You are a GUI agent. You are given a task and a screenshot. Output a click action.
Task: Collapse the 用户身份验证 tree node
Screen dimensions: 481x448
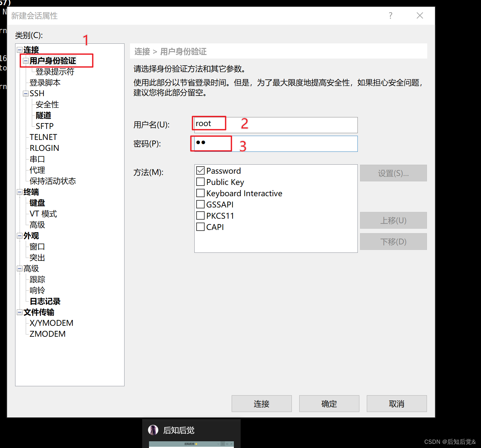pyautogui.click(x=26, y=61)
